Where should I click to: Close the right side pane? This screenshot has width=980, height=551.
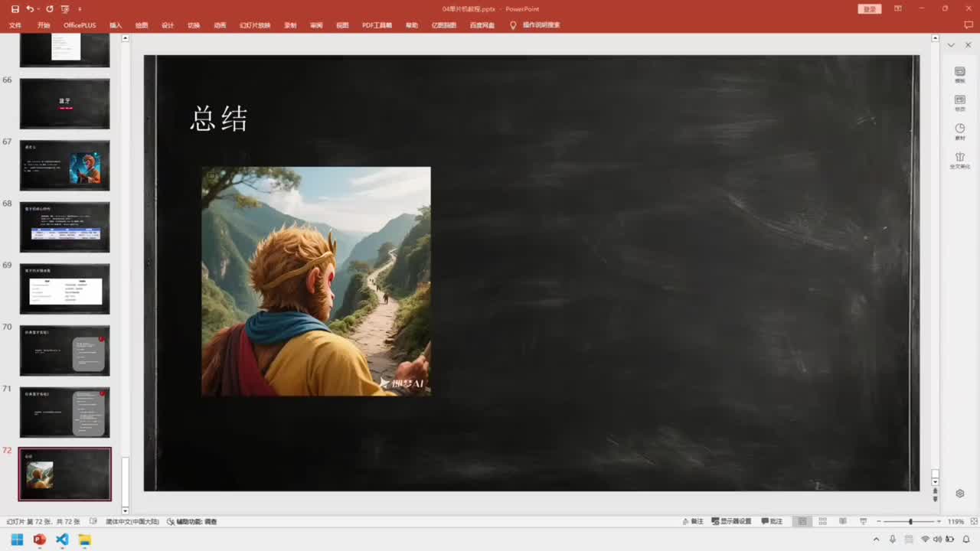(x=969, y=45)
